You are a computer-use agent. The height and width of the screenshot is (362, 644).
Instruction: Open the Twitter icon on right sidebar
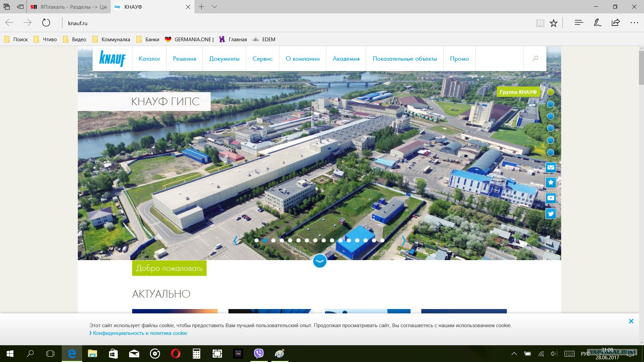[551, 214]
